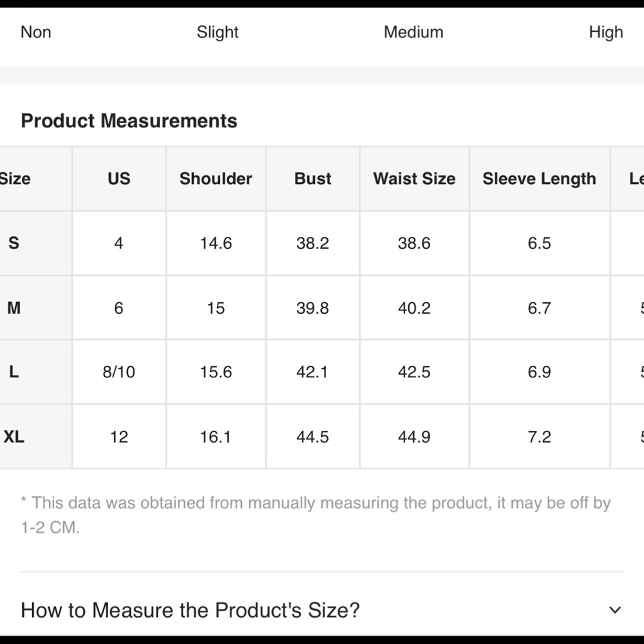Select the S size row label
The image size is (644, 644).
point(14,243)
